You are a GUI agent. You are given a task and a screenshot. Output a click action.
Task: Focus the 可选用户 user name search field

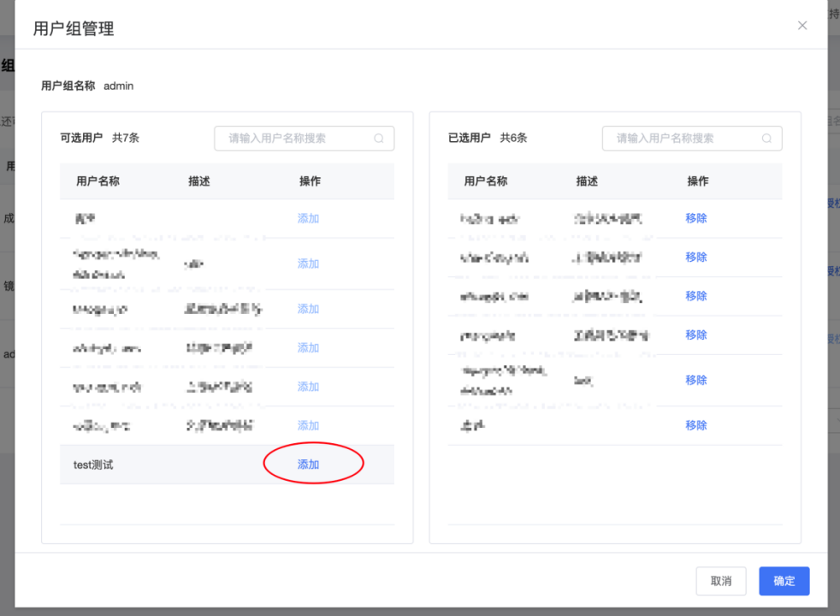[305, 139]
